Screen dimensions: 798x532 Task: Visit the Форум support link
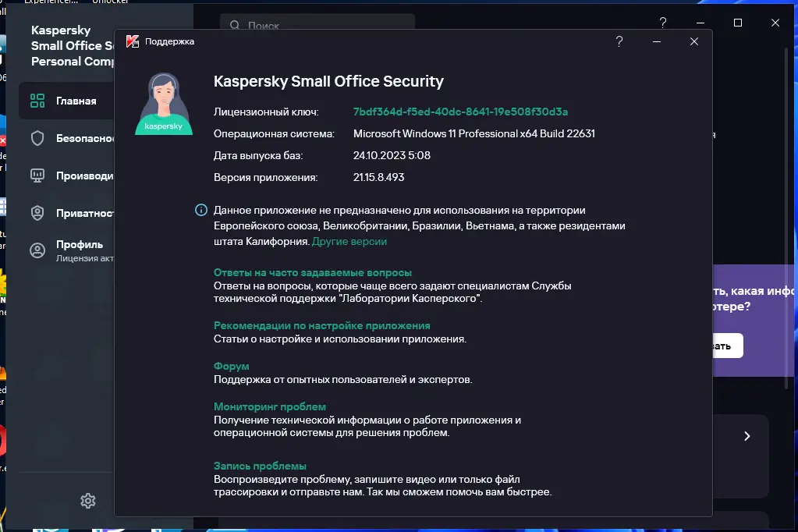[230, 366]
